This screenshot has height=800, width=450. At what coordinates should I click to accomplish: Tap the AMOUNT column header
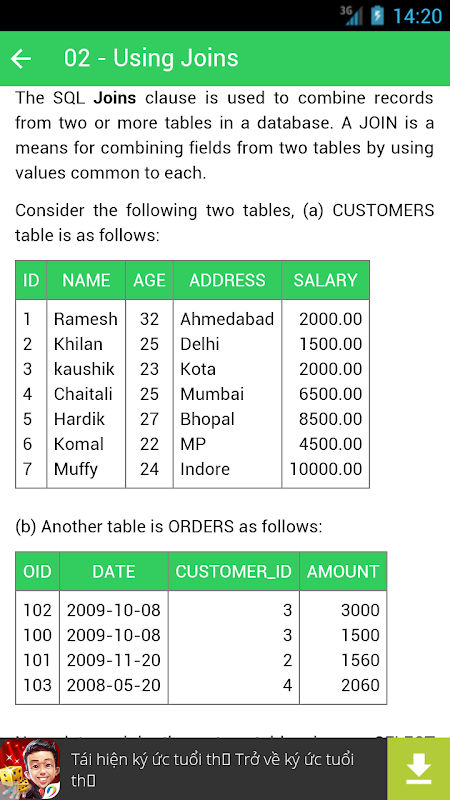click(x=343, y=571)
